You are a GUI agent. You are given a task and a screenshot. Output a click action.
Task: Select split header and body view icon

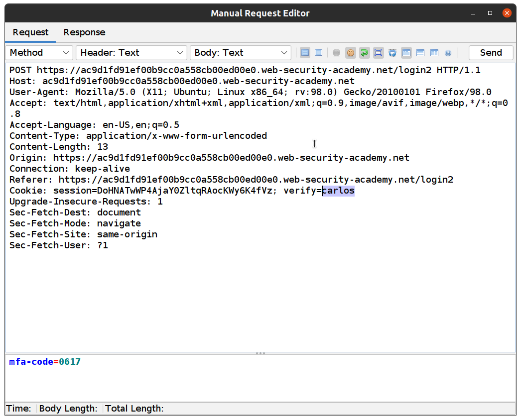[x=305, y=53]
